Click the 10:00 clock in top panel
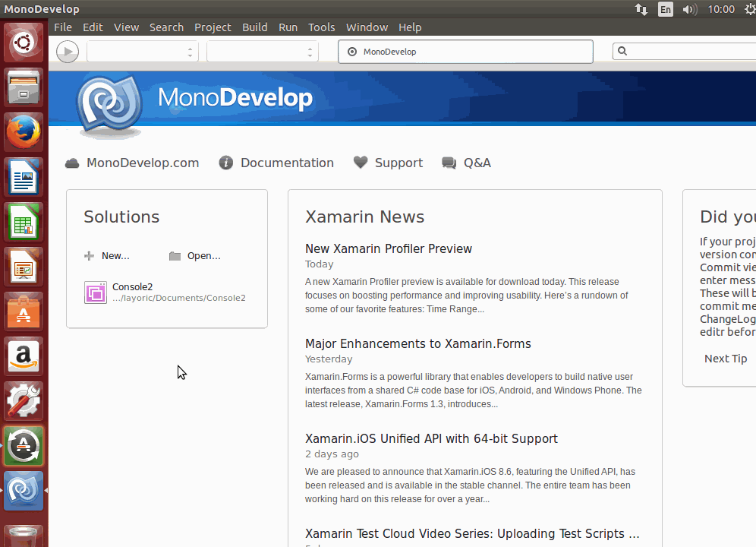Screen dimensions: 756x547 (x=721, y=9)
